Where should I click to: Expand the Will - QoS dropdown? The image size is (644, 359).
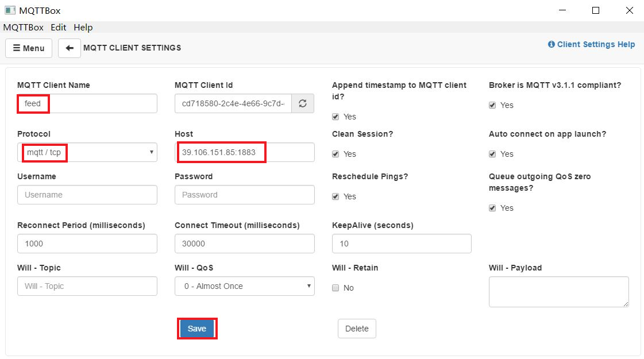point(244,286)
